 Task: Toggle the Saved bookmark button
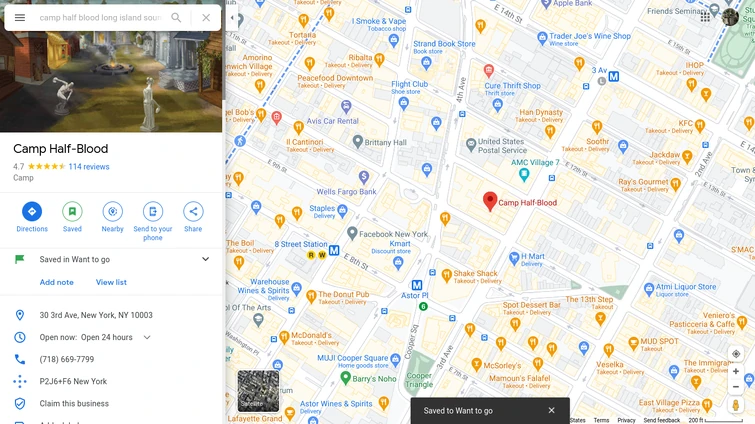click(x=72, y=211)
